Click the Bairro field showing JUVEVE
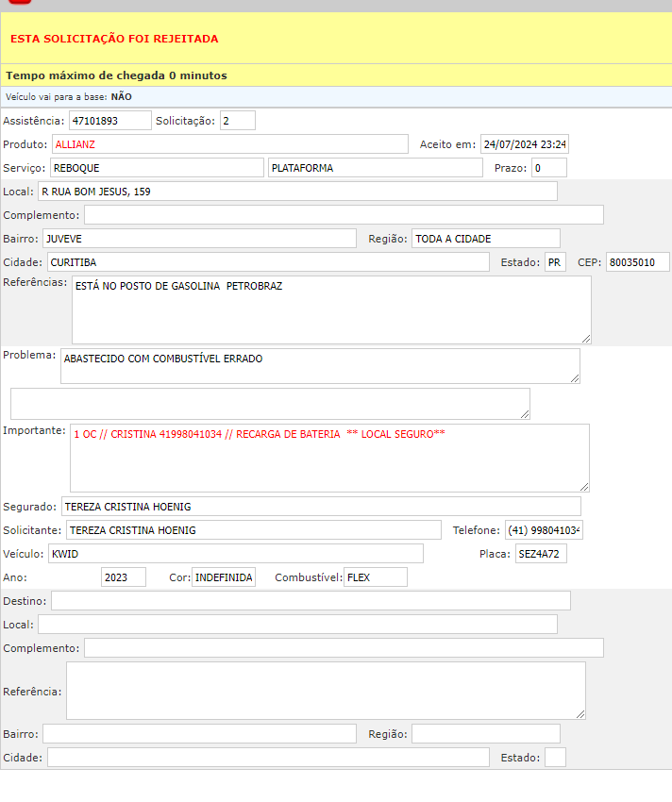This screenshot has width=672, height=802. pyautogui.click(x=199, y=239)
